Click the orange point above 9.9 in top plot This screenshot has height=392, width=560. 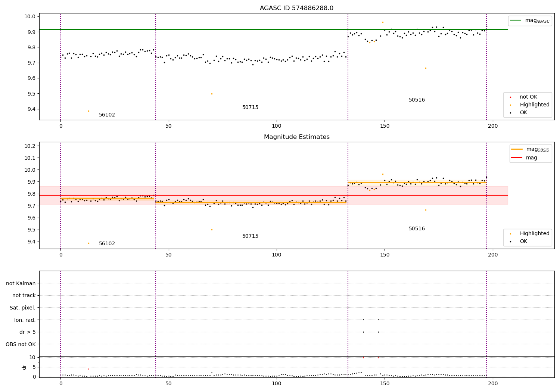point(383,22)
